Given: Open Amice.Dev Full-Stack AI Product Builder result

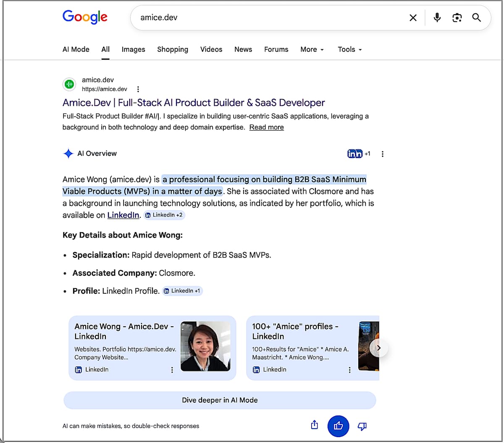Looking at the screenshot, I should coord(194,103).
